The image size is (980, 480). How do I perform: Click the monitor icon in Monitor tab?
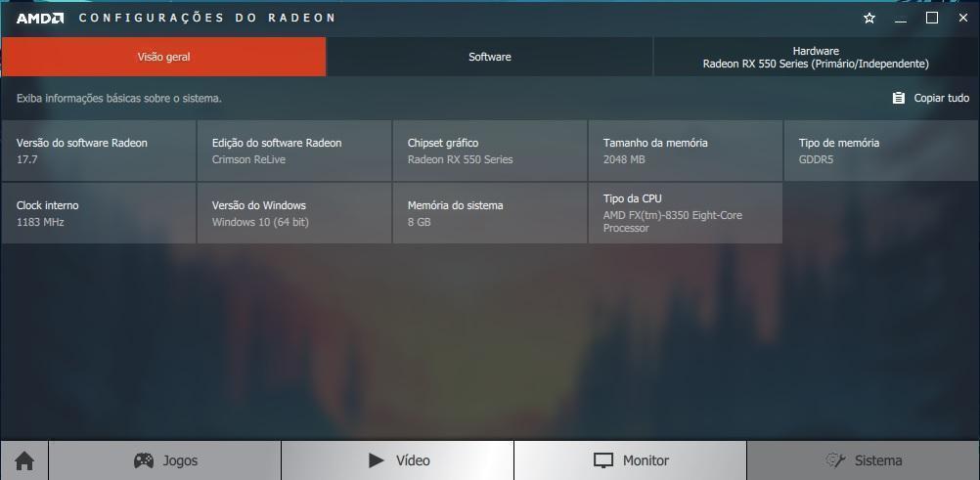pyautogui.click(x=603, y=460)
